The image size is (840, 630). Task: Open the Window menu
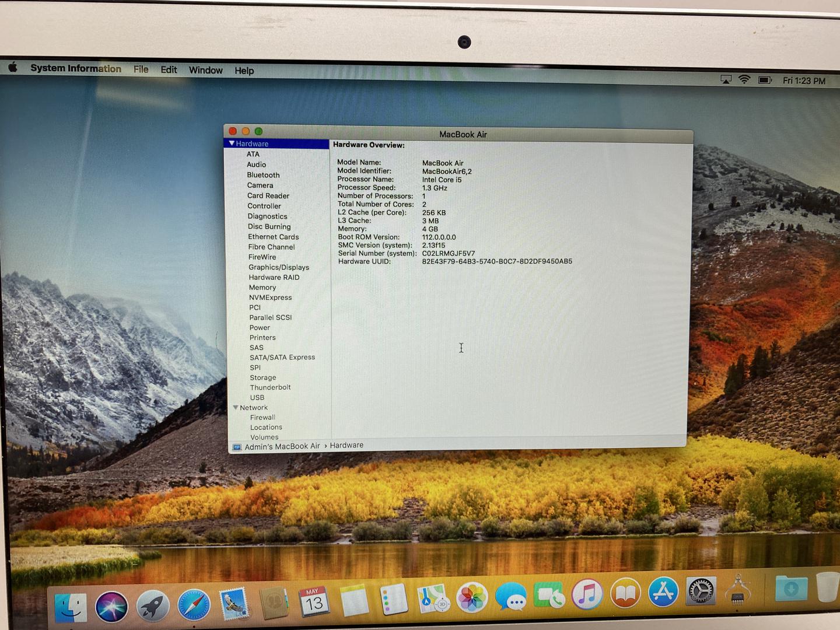coord(205,70)
